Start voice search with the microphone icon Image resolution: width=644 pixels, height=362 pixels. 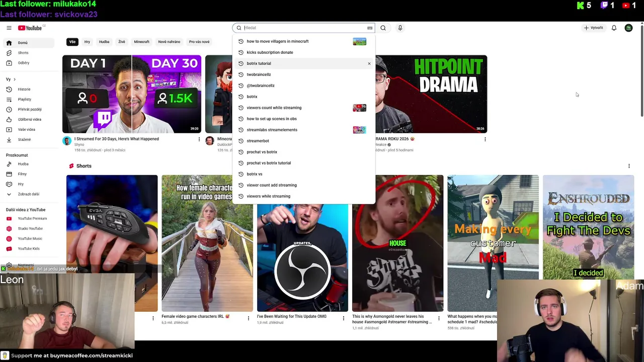click(400, 28)
